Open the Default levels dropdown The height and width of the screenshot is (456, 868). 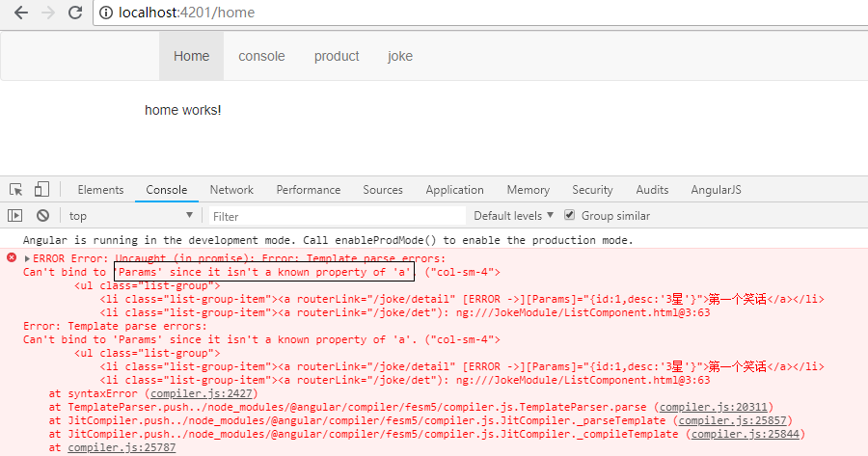click(514, 216)
